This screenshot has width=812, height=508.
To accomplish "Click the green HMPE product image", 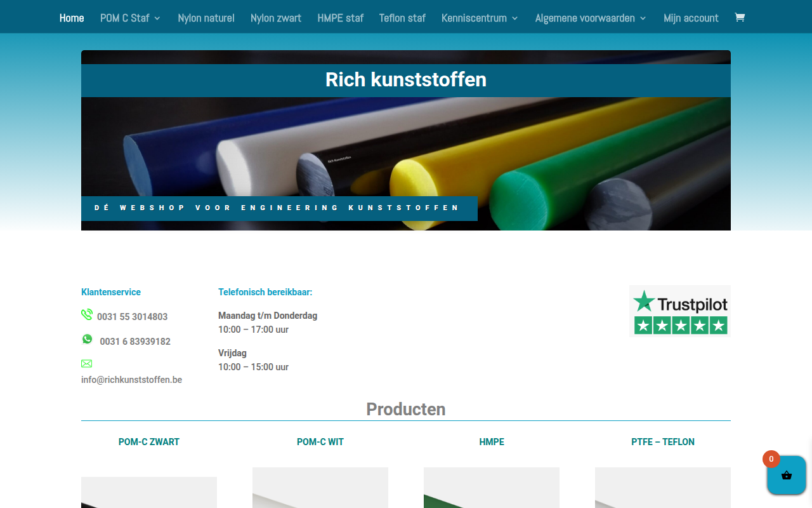I will coord(492,488).
